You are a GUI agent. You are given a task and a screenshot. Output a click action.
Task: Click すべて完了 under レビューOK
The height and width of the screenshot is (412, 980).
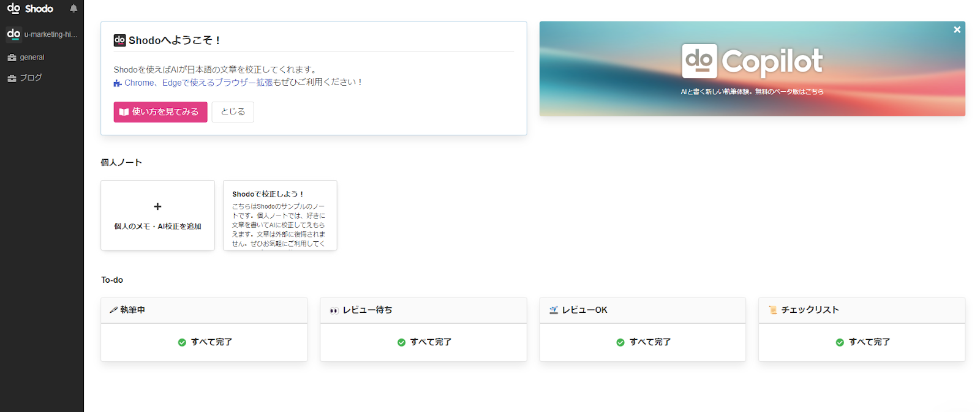point(650,342)
